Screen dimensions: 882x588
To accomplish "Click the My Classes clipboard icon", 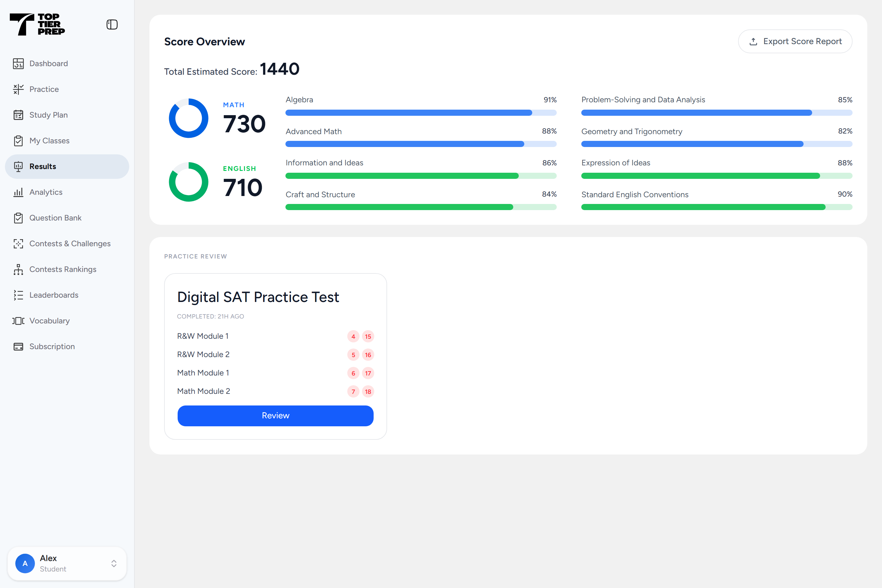I will (x=18, y=141).
